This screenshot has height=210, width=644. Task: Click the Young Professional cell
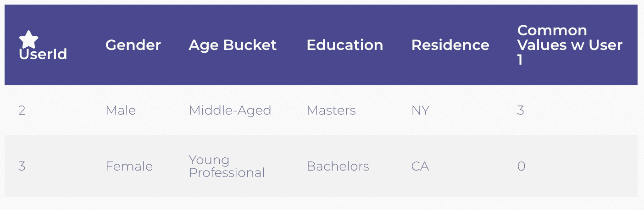pyautogui.click(x=227, y=166)
